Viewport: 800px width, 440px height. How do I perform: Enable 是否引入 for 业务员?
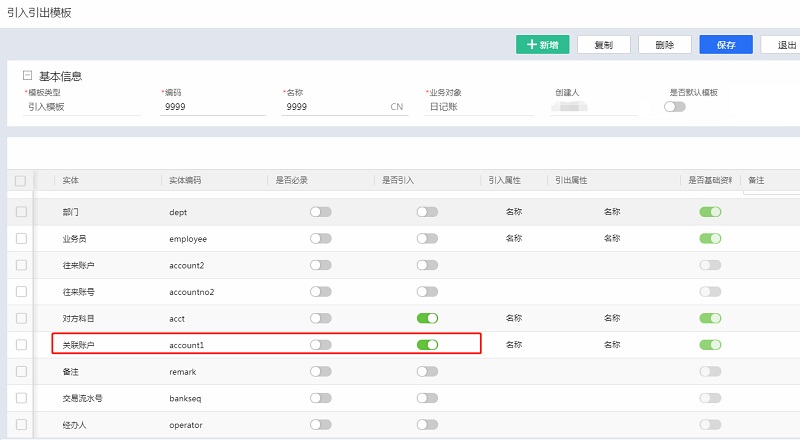(x=427, y=239)
